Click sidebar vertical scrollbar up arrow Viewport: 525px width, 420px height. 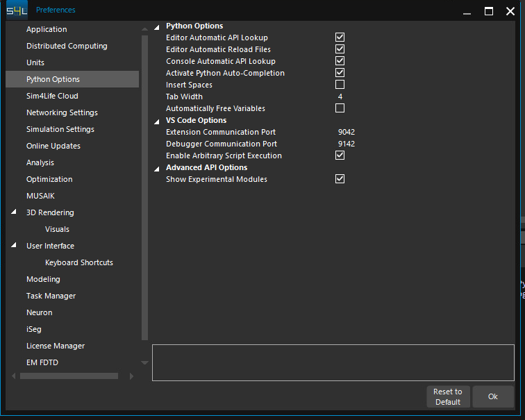144,29
